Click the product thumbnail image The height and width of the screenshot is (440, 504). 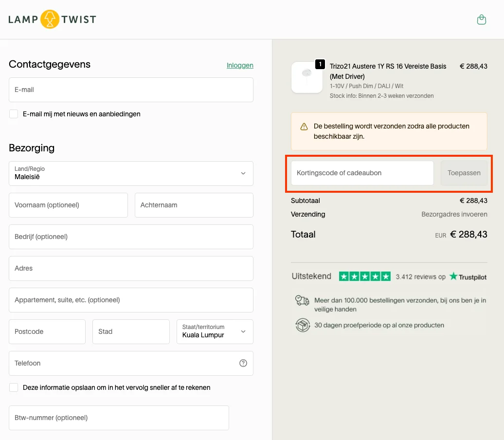[306, 77]
